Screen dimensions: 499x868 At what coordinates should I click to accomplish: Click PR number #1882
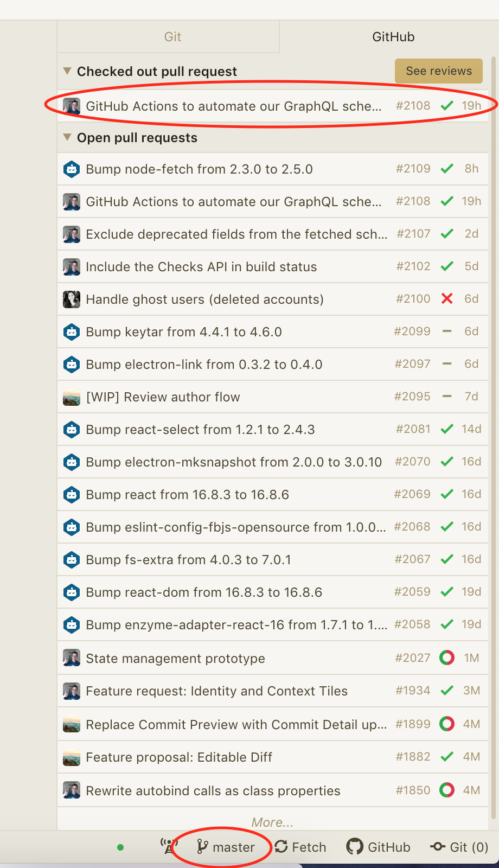pyautogui.click(x=413, y=757)
